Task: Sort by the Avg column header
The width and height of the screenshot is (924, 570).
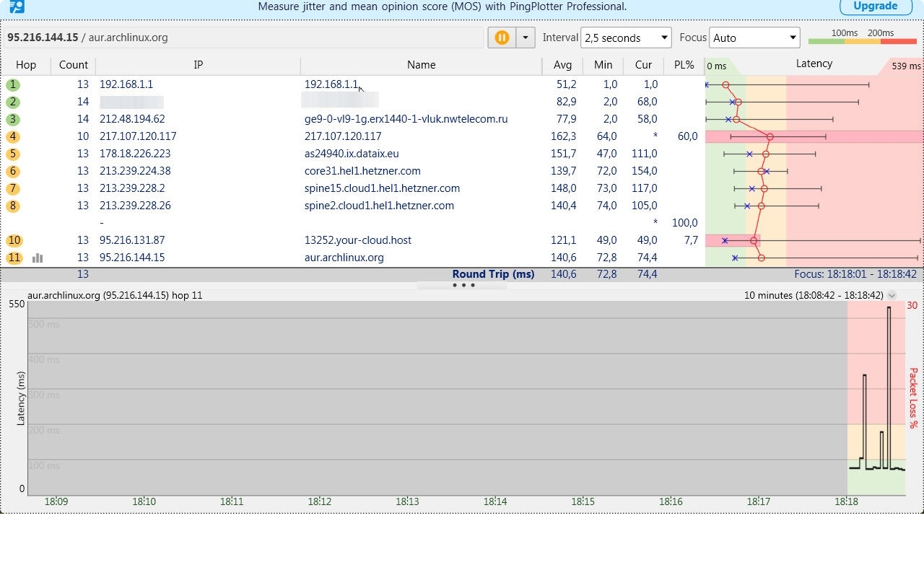Action: coord(562,65)
